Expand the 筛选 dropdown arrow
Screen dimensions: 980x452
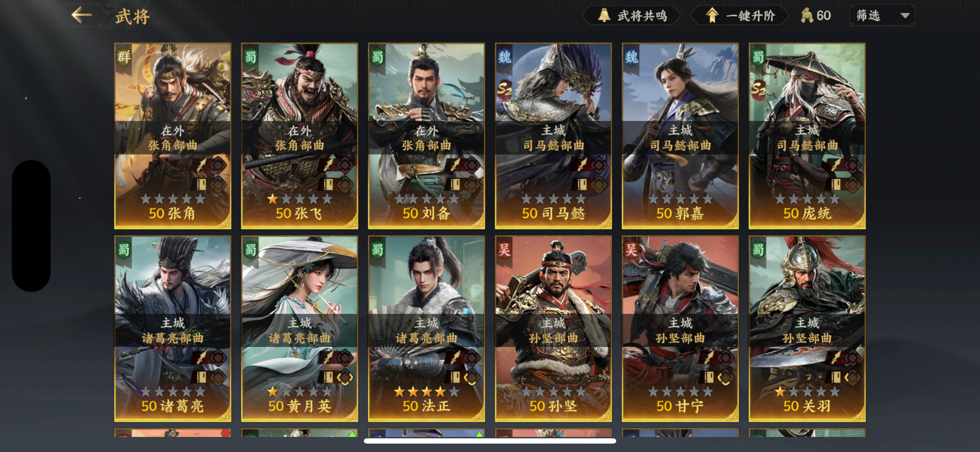[905, 16]
